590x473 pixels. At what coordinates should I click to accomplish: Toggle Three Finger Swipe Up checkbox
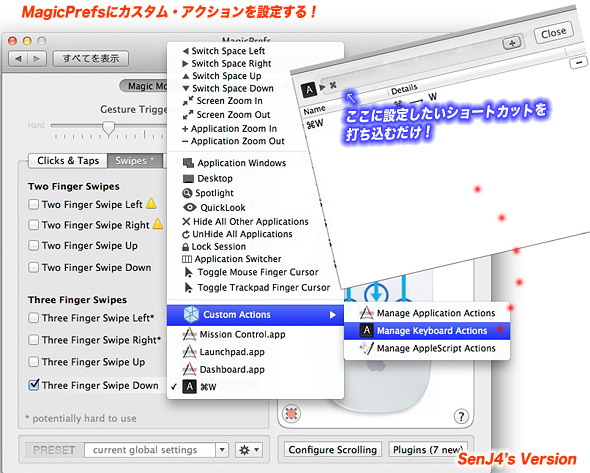pos(33,362)
